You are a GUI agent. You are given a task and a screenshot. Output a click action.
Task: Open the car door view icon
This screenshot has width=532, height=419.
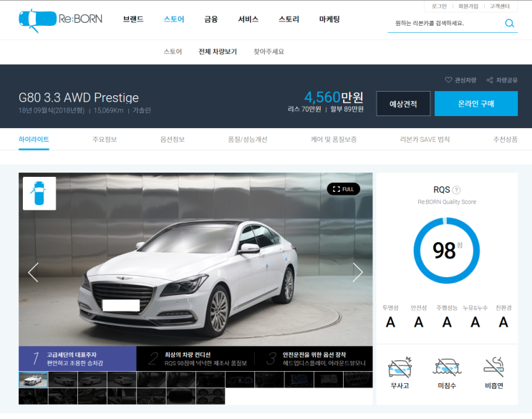pyautogui.click(x=39, y=193)
